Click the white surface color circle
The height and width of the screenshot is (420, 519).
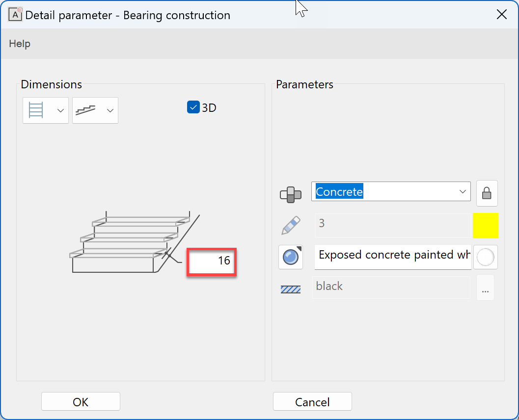[485, 257]
